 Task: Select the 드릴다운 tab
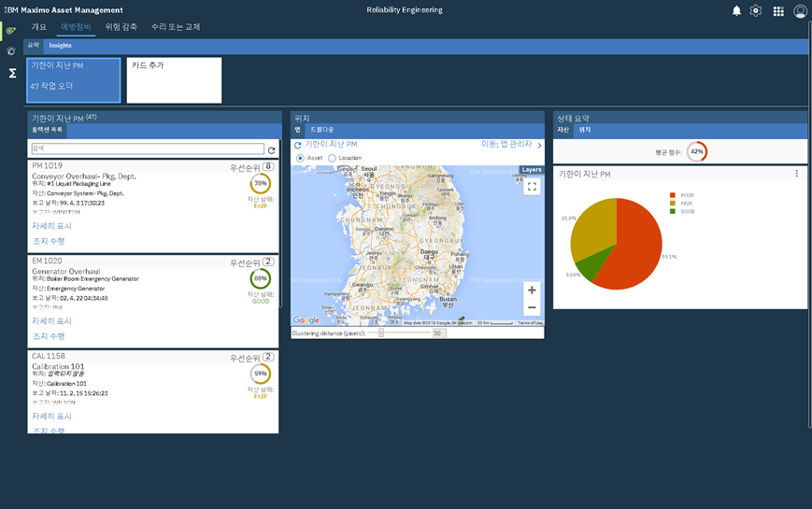(321, 130)
